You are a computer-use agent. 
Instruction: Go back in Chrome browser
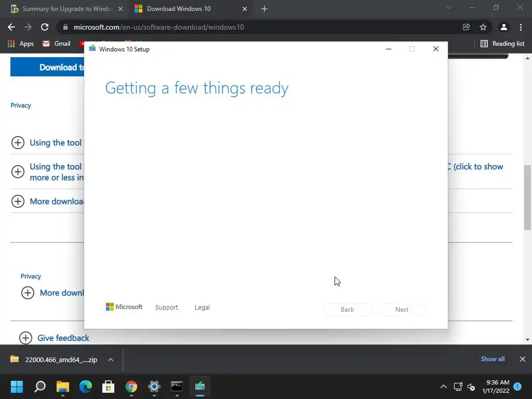tap(11, 27)
